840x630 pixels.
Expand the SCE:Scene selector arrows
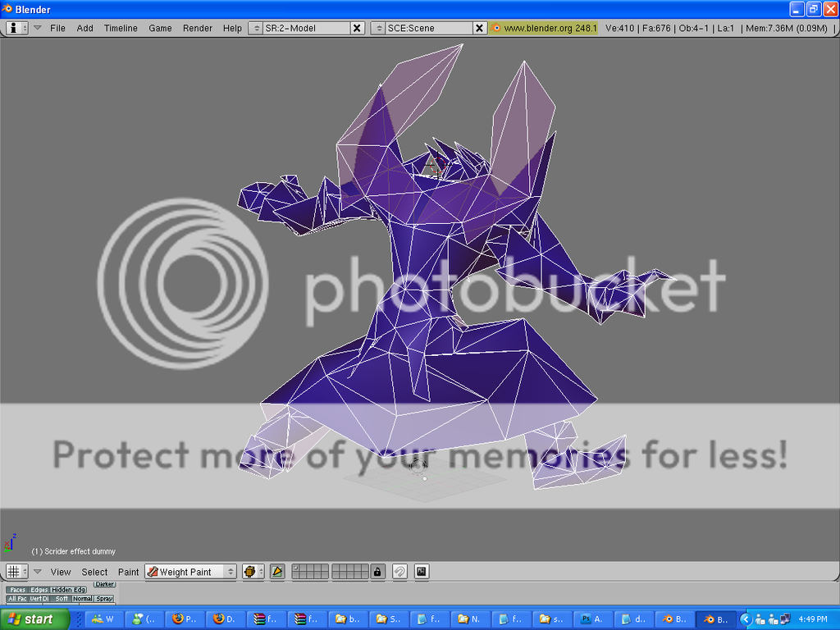pos(378,28)
